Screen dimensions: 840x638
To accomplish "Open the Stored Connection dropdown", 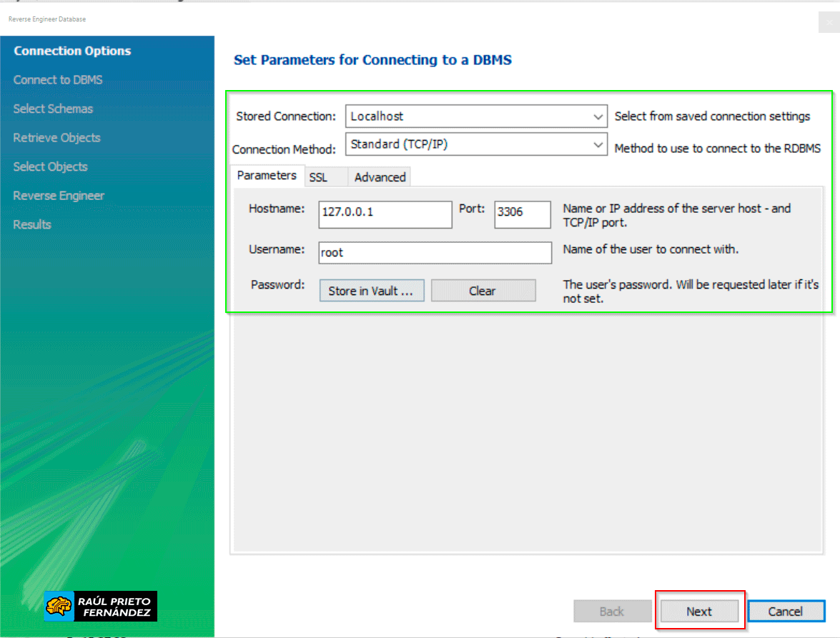I will [x=475, y=116].
